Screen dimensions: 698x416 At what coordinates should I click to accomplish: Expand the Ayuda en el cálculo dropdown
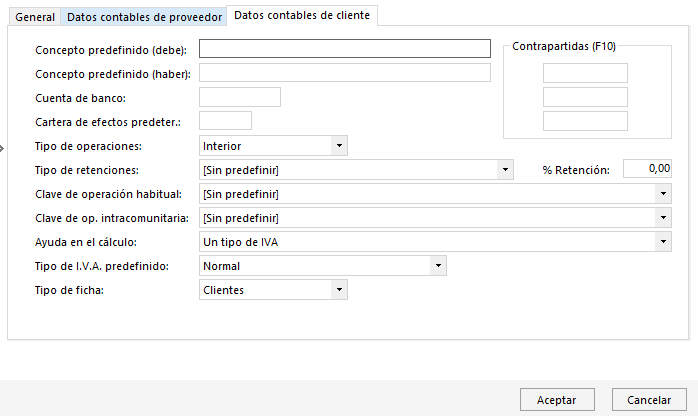point(435,242)
